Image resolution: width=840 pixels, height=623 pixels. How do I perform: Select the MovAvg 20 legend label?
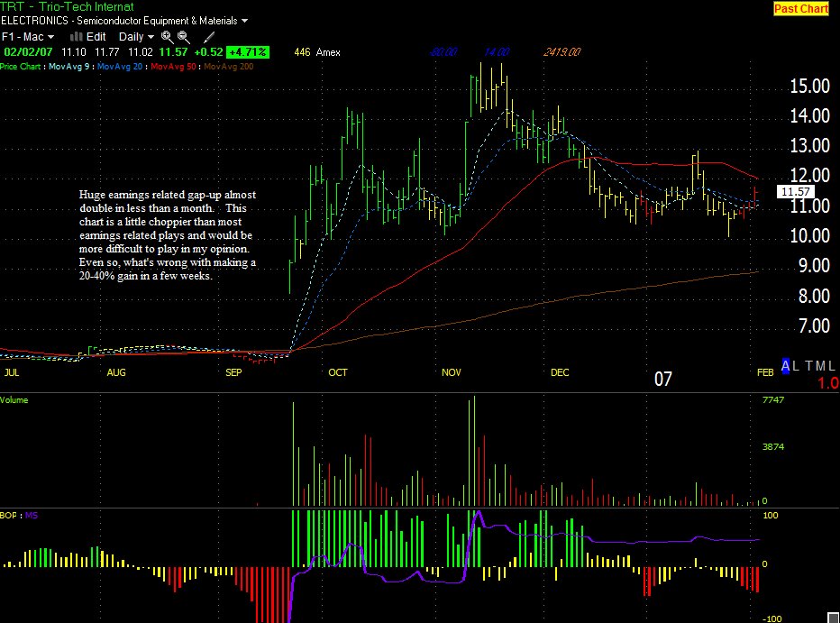coord(120,67)
